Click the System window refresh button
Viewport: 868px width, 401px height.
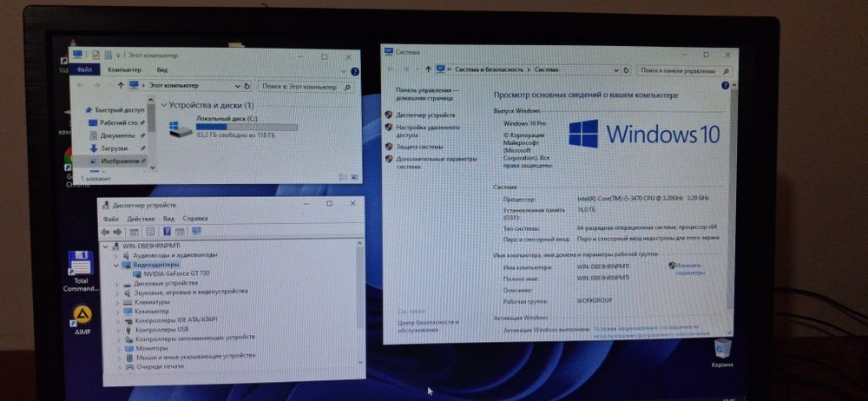tap(626, 70)
